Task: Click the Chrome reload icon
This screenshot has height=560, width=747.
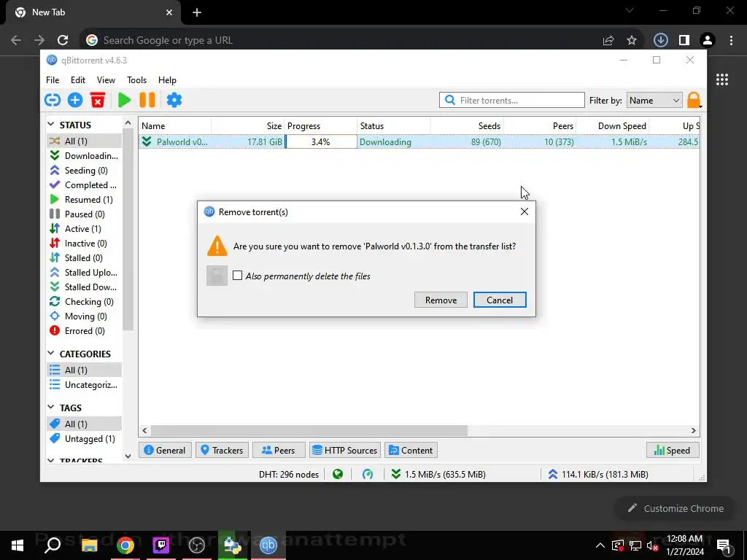Action: pyautogui.click(x=63, y=40)
